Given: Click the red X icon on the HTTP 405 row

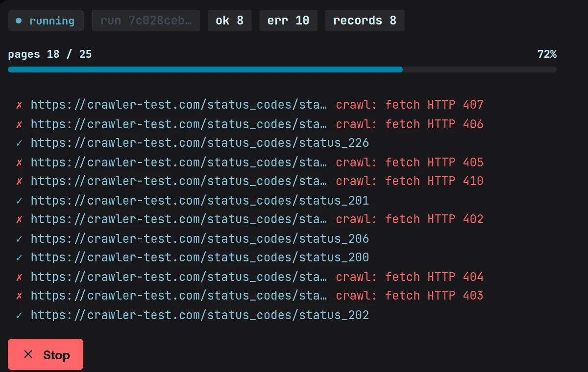Looking at the screenshot, I should 19,162.
